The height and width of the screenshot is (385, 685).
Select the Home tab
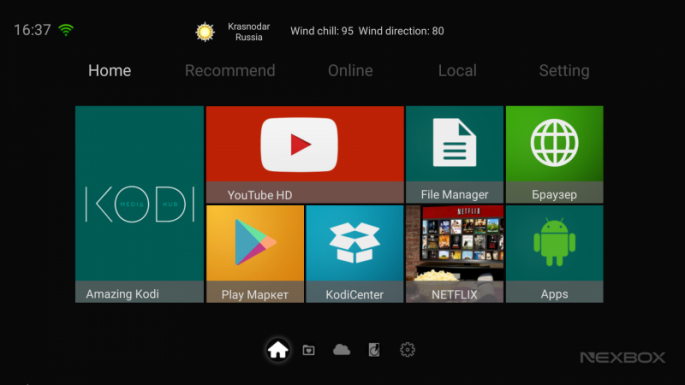point(110,70)
